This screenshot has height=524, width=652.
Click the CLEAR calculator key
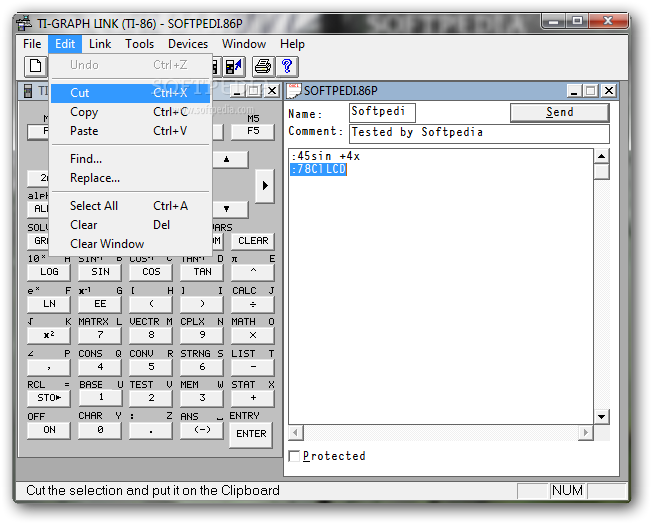253,241
